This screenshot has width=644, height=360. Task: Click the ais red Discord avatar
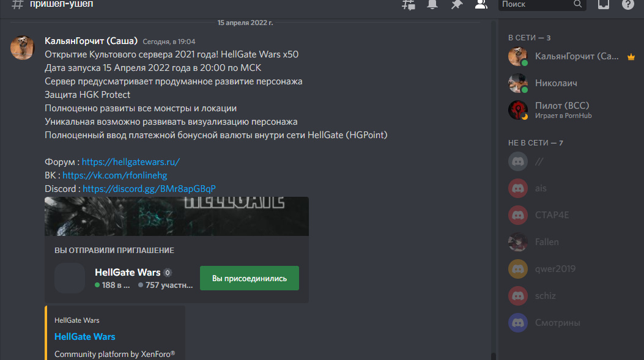pos(518,188)
